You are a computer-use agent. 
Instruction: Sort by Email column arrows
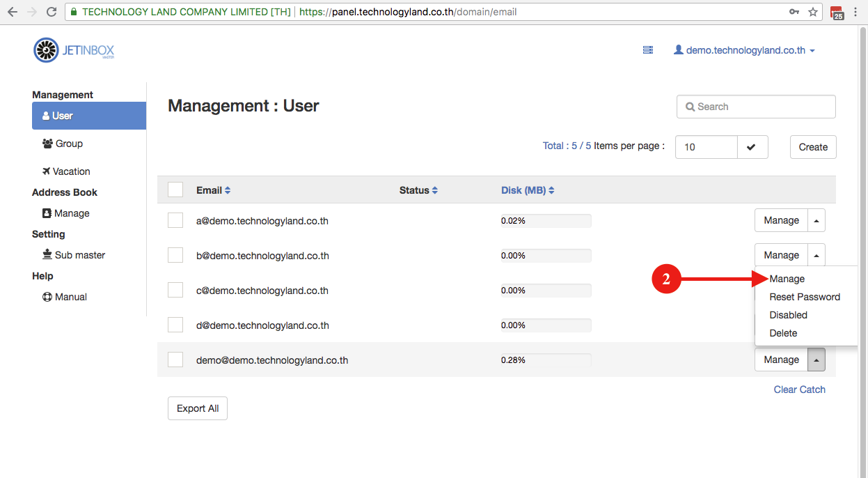(x=228, y=190)
